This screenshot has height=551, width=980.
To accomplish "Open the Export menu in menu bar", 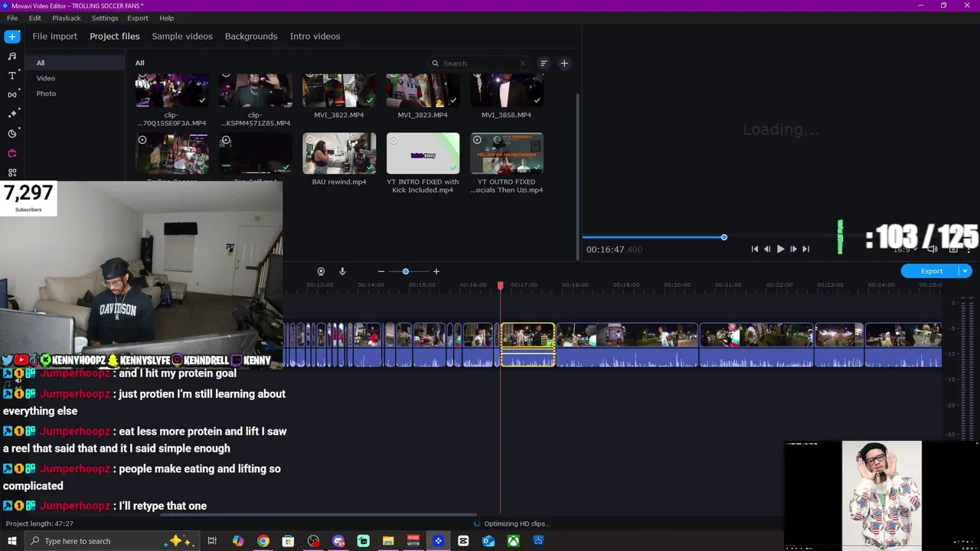I will pyautogui.click(x=138, y=18).
